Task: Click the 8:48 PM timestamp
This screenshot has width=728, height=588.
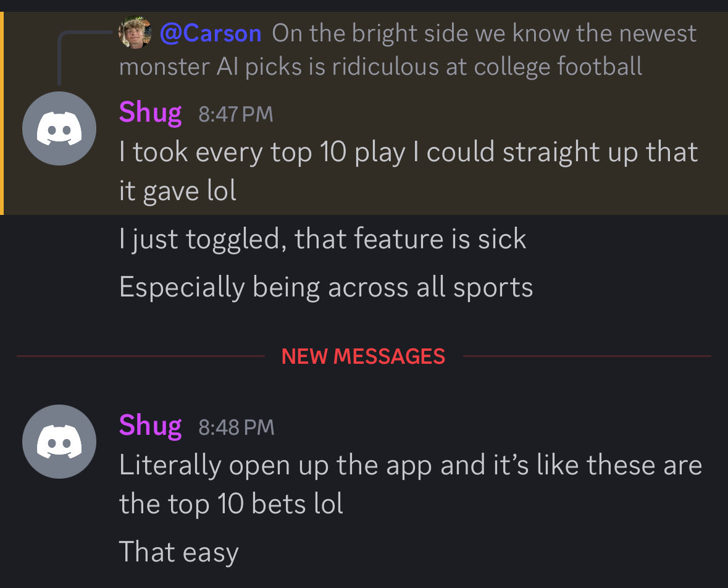Action: pos(236,427)
